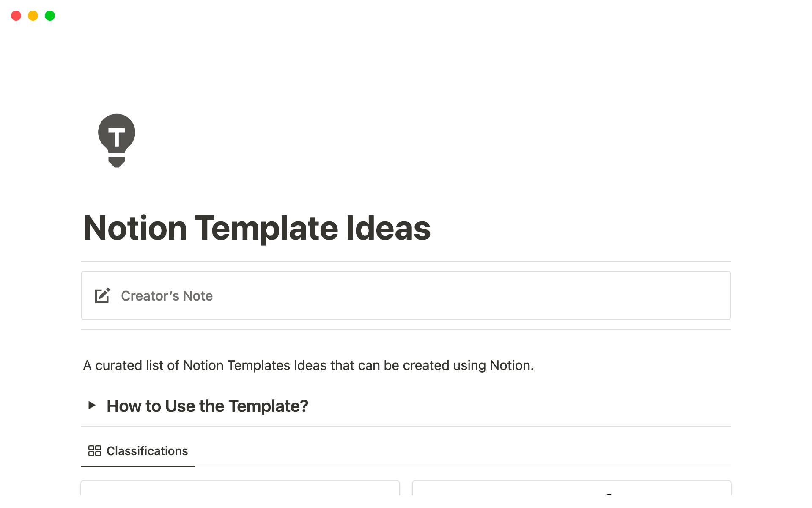Click the blank cover area above the lightbulb
This screenshot has height=508, width=812.
(406, 63)
